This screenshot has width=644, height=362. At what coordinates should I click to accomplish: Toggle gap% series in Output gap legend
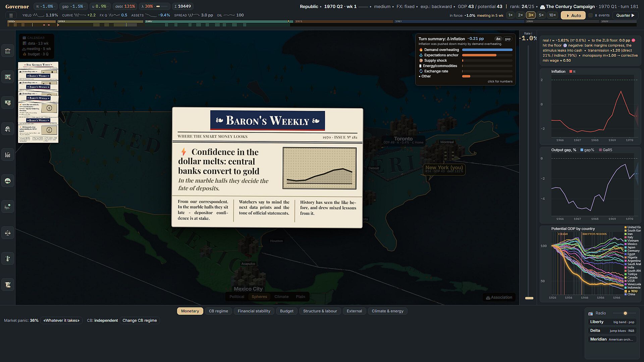coord(587,150)
